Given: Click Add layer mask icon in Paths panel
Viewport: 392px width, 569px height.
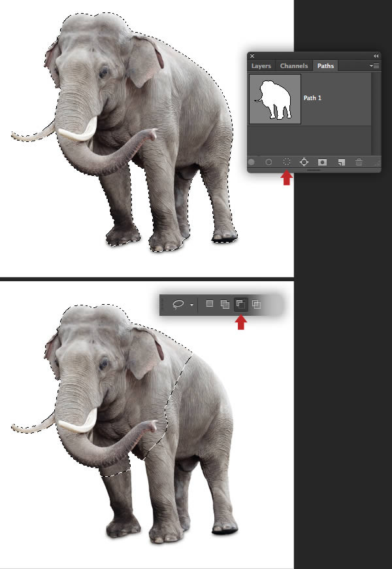Looking at the screenshot, I should point(322,162).
